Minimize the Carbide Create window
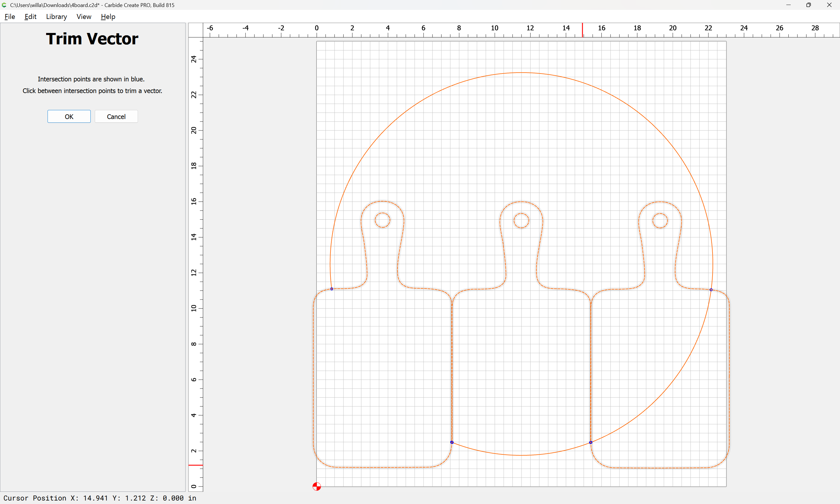 tap(788, 5)
